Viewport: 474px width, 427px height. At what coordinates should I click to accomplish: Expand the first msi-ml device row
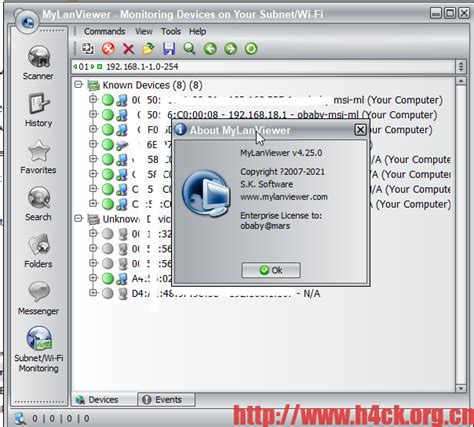click(93, 99)
